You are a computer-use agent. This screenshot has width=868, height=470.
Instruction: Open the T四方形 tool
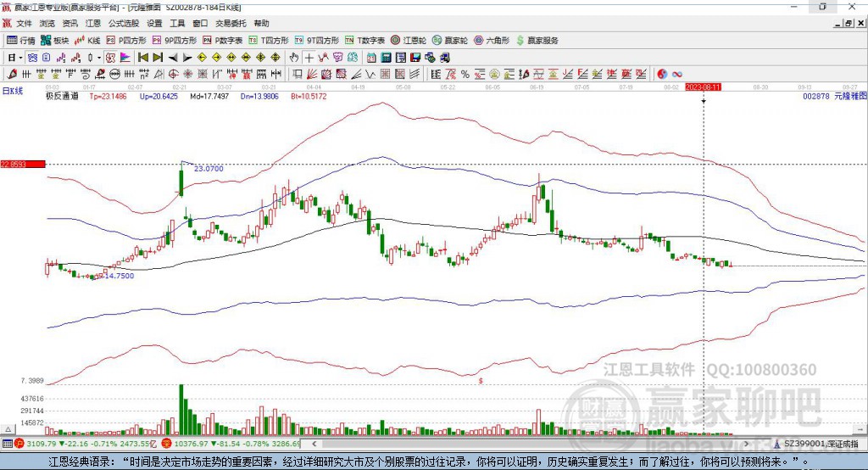point(269,41)
